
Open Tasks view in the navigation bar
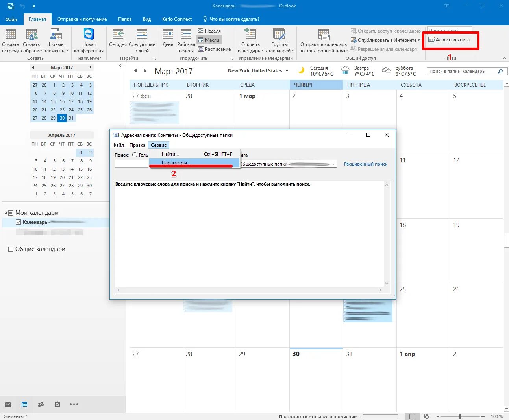57,404
